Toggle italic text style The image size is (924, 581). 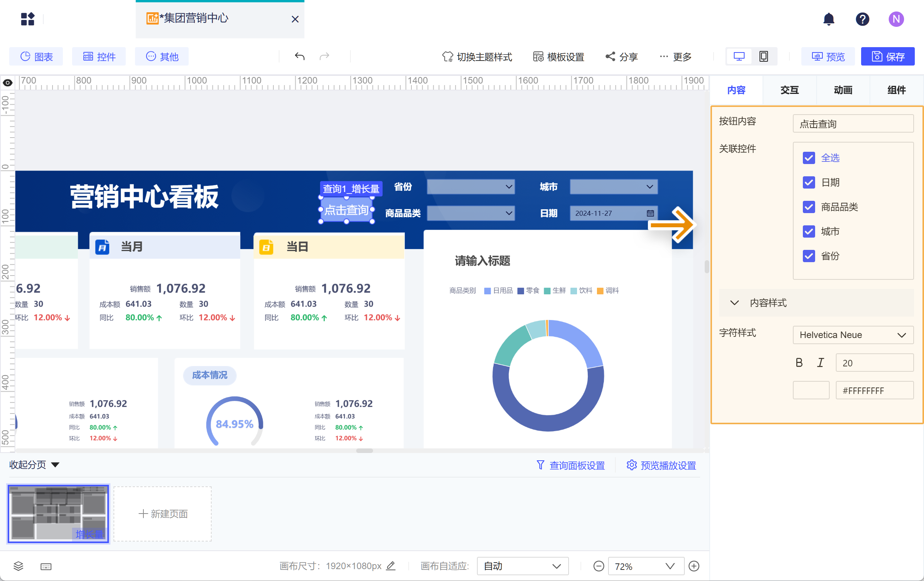pyautogui.click(x=820, y=363)
